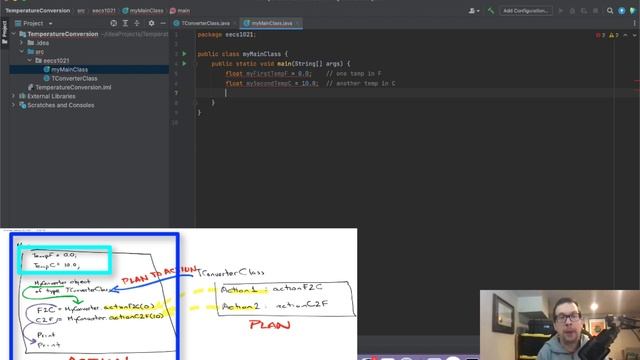Collapse the src folder arrow
Image resolution: width=640 pixels, height=360 pixels.
click(21, 52)
